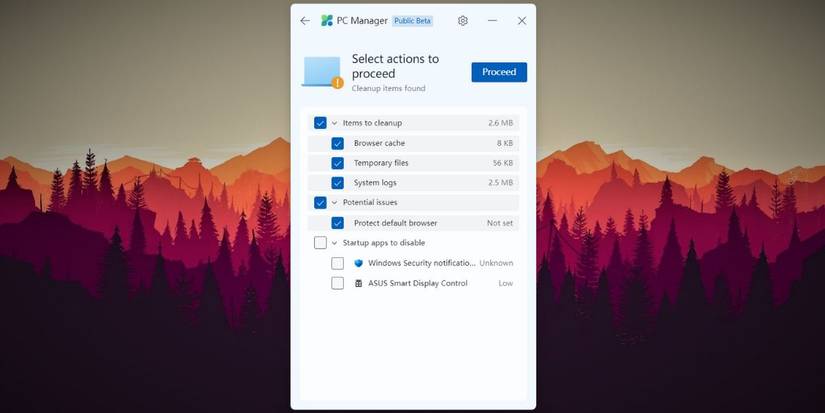Close the PC Manager window
Viewport: 825px width, 413px height.
tap(522, 21)
